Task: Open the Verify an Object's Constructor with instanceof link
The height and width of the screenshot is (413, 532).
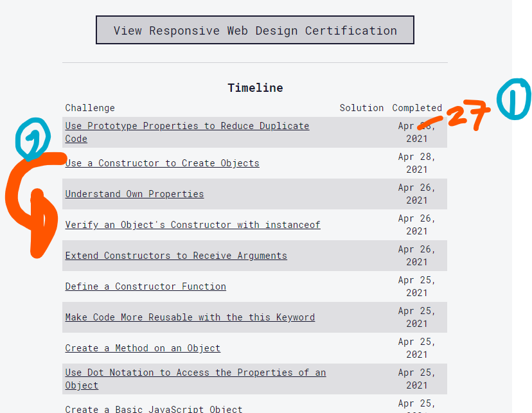Action: point(192,225)
